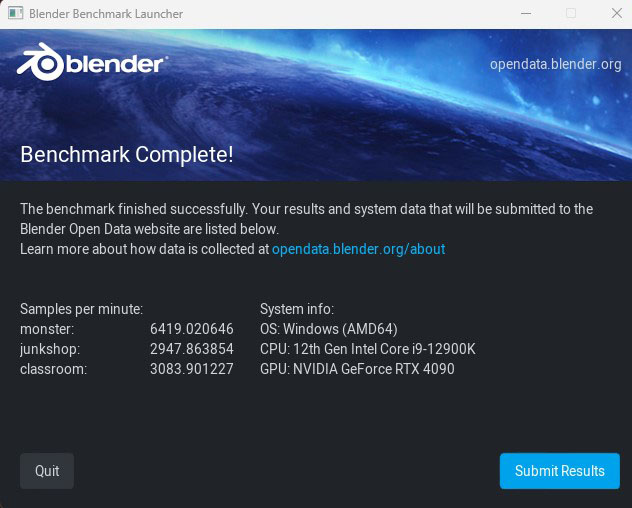Click the monster scene name label

tap(47, 329)
